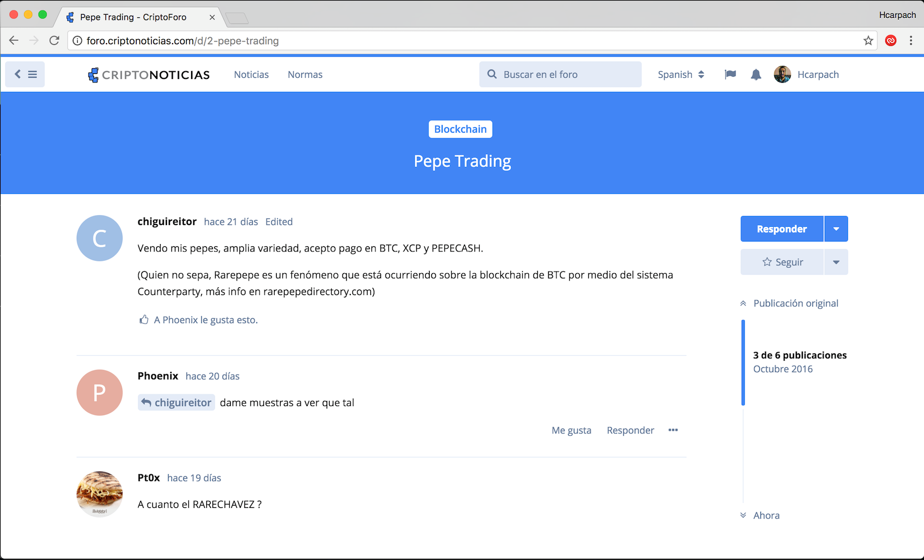Jump to Publicación original in scrubber
The width and height of the screenshot is (924, 560).
(x=795, y=304)
